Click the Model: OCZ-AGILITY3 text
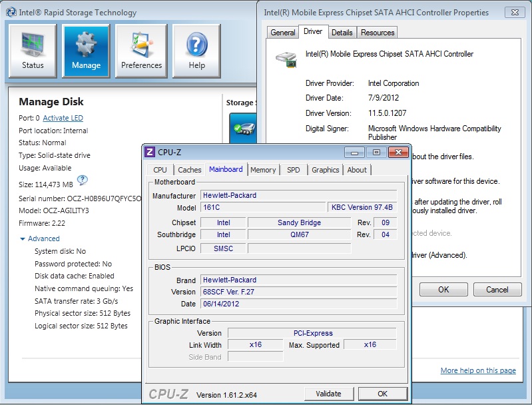Screen dimensions: 532x405 pos(54,210)
